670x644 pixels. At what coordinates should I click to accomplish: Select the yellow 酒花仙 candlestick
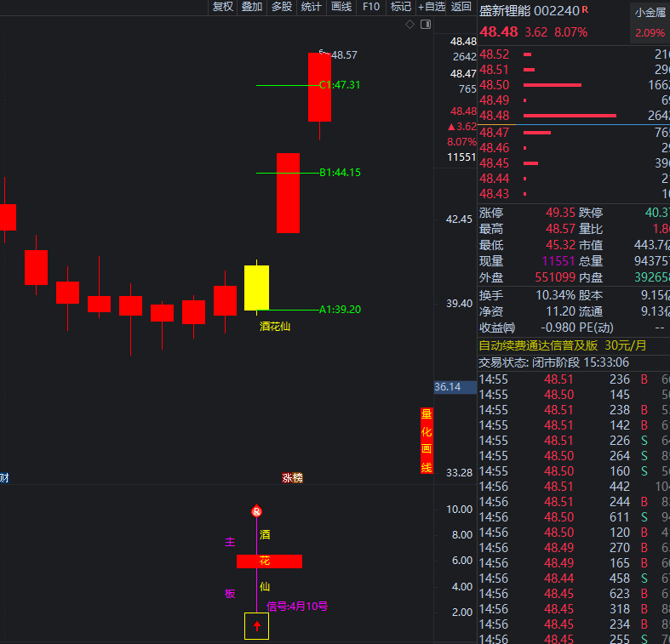pos(256,288)
